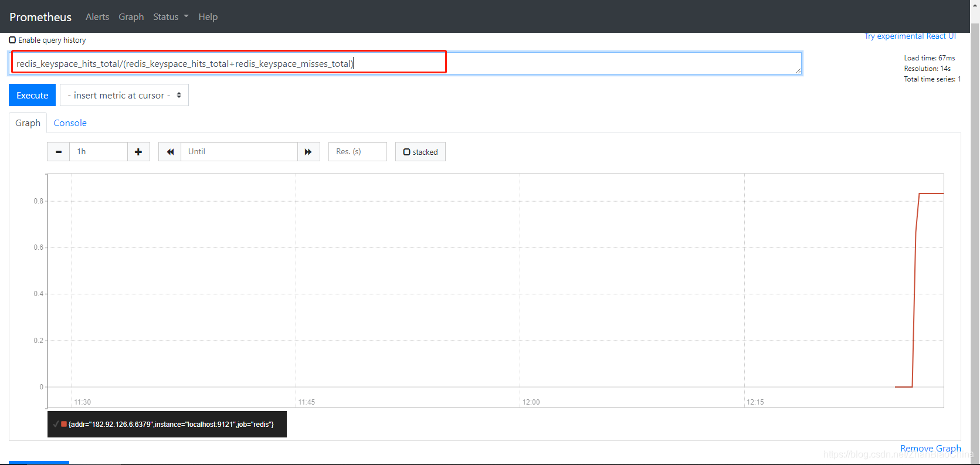Toggle the series checkmark in the legend

(56, 424)
